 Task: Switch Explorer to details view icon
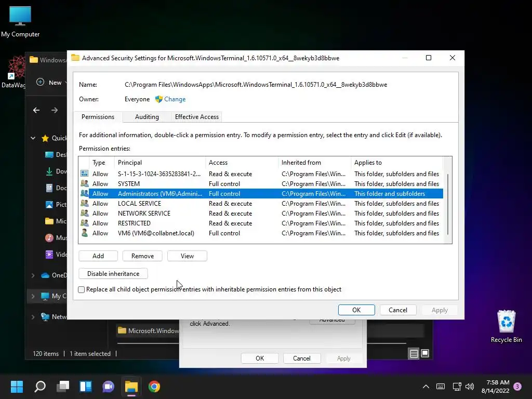click(414, 353)
